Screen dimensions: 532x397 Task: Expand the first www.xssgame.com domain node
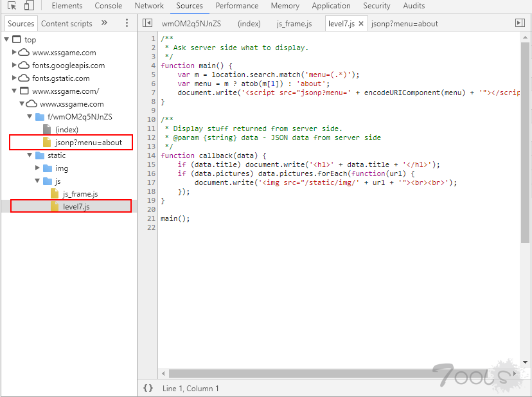click(14, 52)
